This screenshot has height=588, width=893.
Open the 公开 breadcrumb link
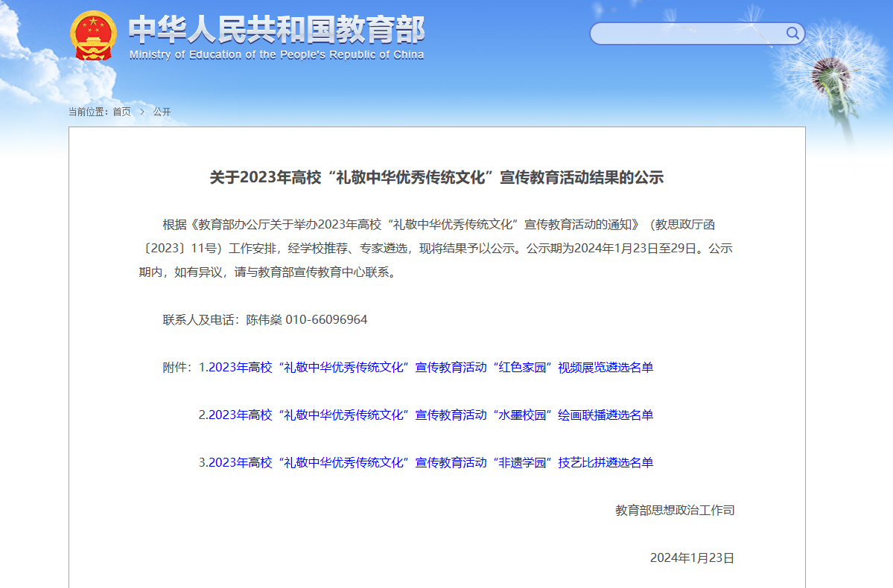pos(162,112)
